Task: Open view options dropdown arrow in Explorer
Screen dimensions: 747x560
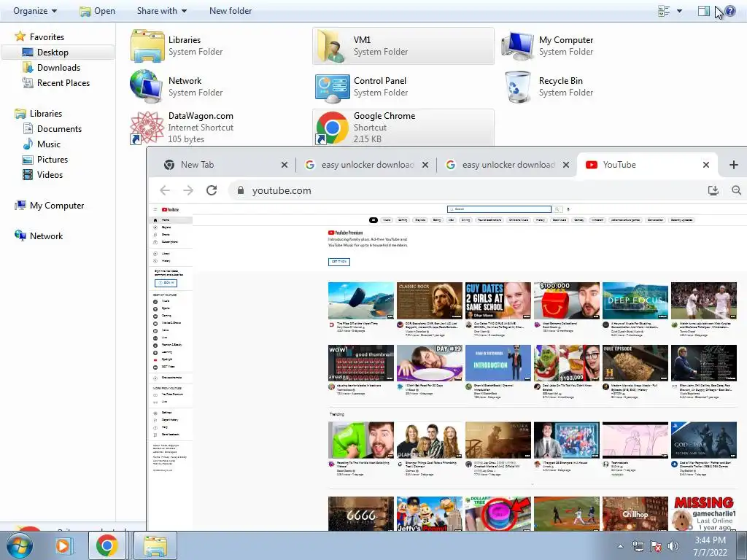Action: 680,11
